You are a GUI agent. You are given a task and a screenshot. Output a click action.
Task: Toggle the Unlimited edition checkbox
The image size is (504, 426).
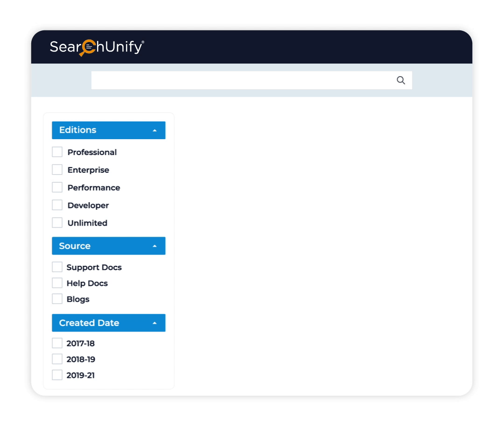point(57,223)
